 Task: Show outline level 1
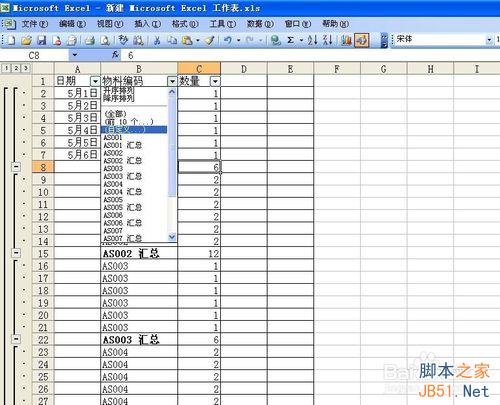pos(6,68)
